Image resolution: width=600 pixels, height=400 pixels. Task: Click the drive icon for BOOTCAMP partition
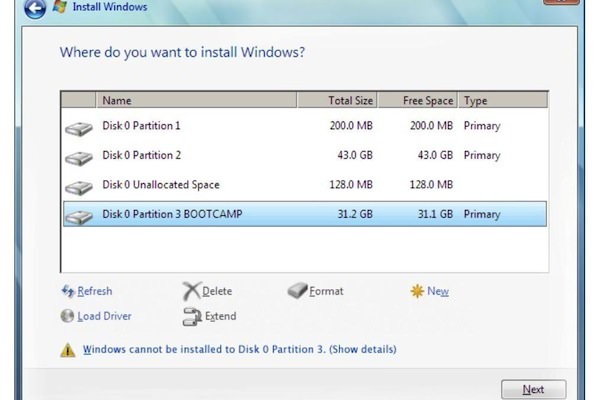79,217
